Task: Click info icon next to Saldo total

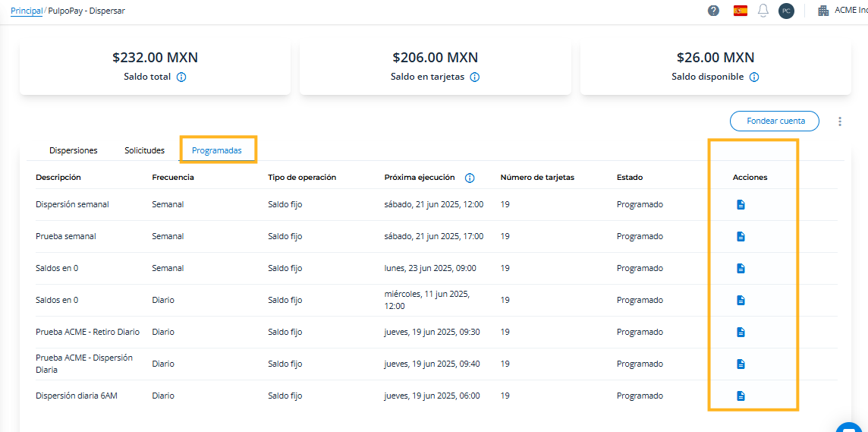Action: pyautogui.click(x=181, y=77)
